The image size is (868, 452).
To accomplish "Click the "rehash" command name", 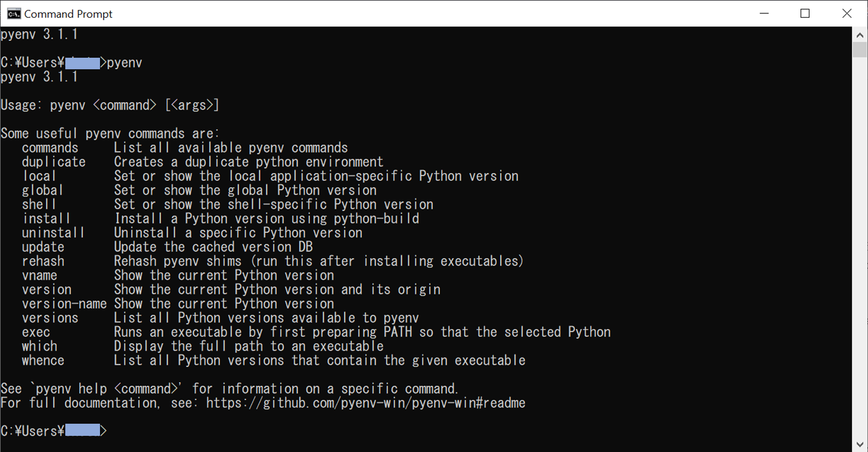I will 43,261.
